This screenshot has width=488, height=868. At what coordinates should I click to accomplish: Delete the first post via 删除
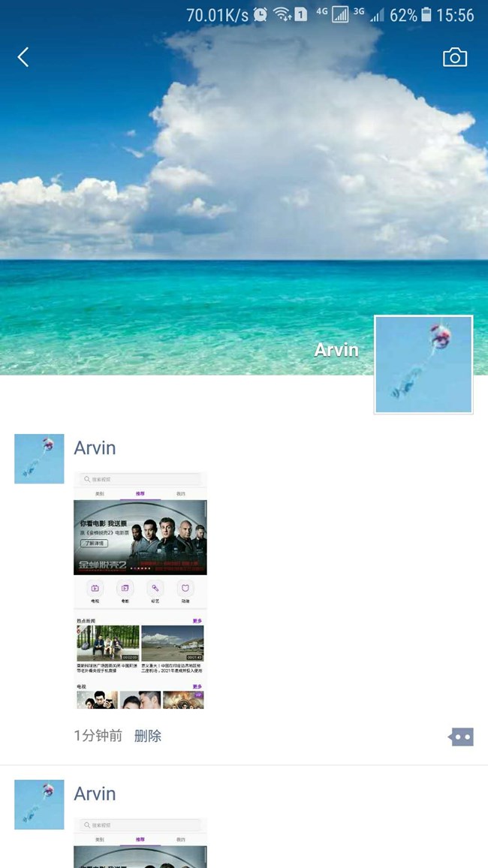pos(148,736)
